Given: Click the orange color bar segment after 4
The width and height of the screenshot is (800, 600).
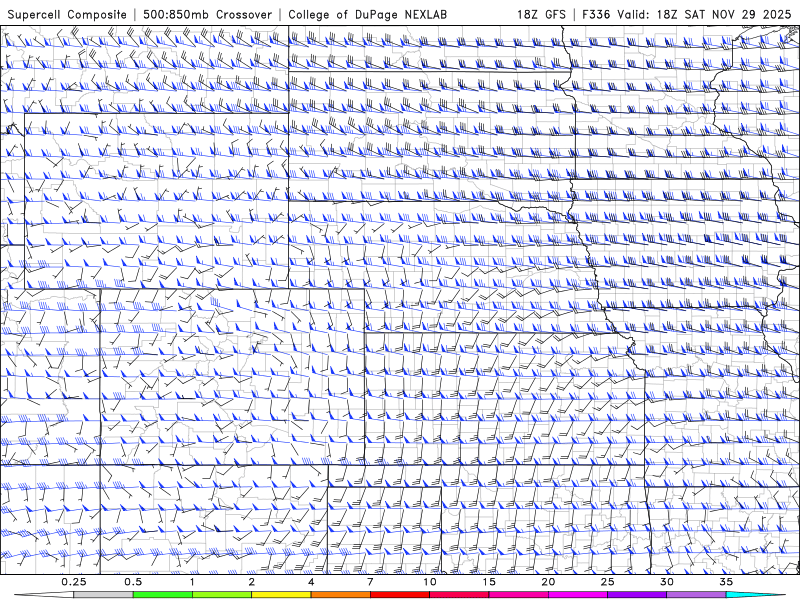Looking at the screenshot, I should 340,594.
